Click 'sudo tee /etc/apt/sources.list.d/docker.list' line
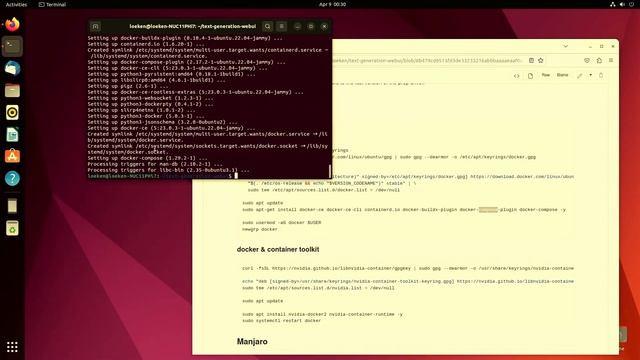Image resolution: width=640 pixels, height=360 pixels. coord(324,190)
